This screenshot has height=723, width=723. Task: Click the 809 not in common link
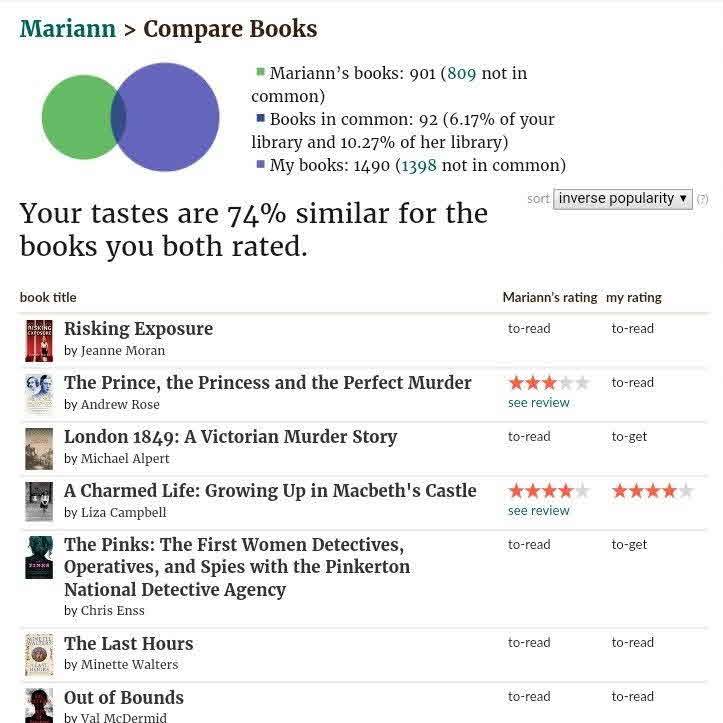461,73
